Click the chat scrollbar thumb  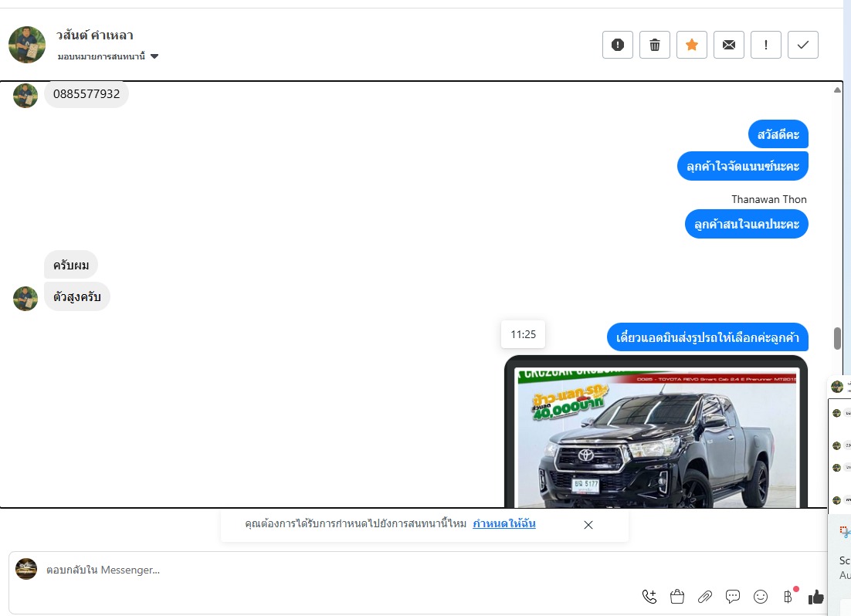[837, 339]
